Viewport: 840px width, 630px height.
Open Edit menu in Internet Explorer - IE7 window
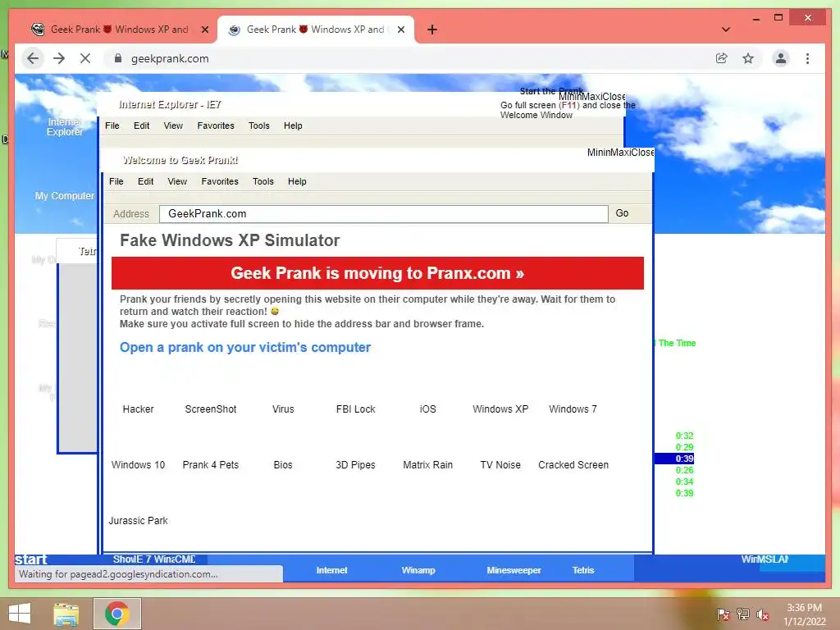pos(141,126)
